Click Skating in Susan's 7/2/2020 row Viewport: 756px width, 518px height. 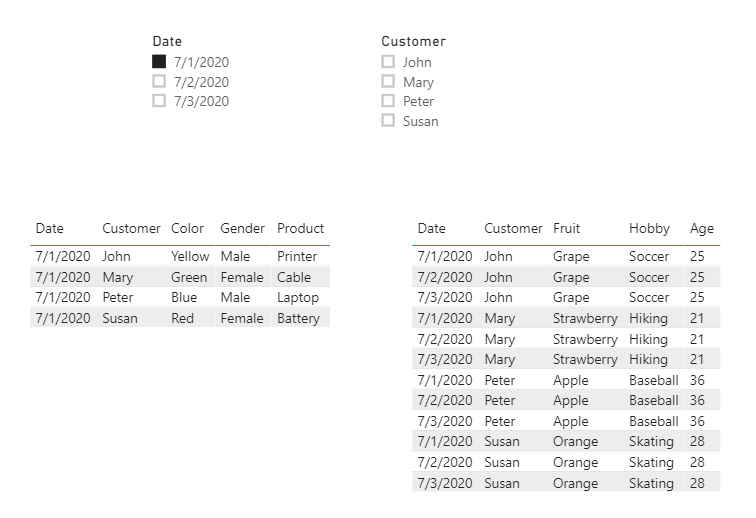tap(651, 462)
